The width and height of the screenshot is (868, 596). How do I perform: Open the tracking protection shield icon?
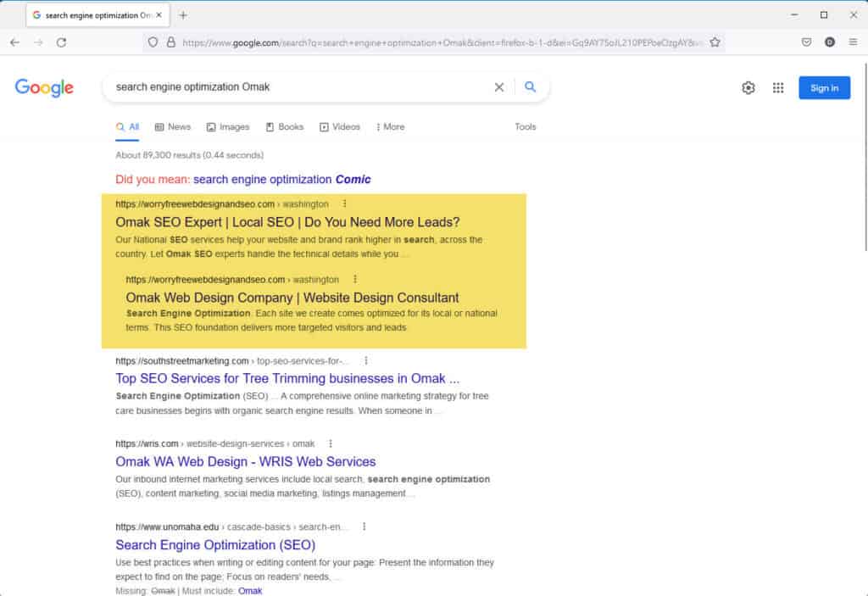153,42
